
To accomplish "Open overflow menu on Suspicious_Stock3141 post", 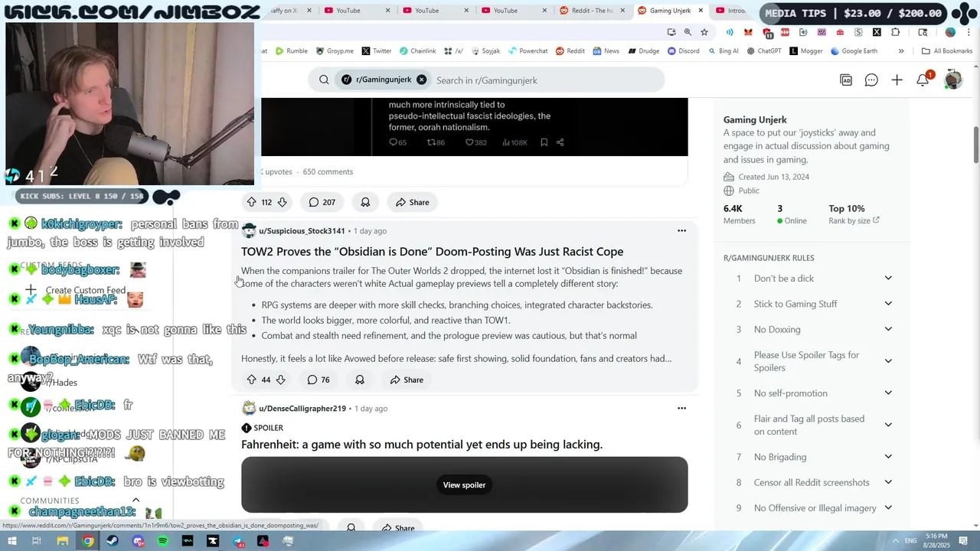I will tap(681, 230).
